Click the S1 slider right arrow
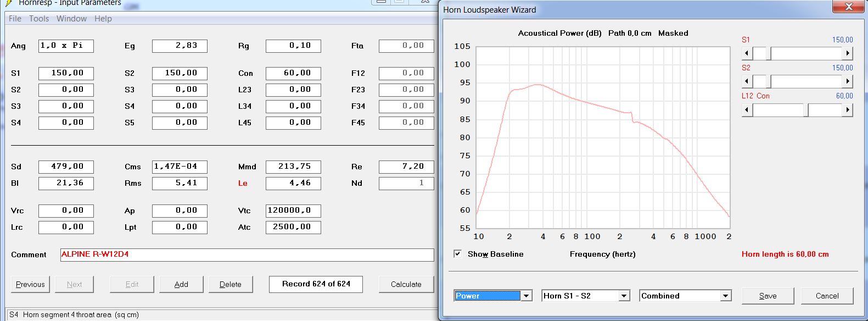The height and width of the screenshot is (321, 868). click(848, 53)
